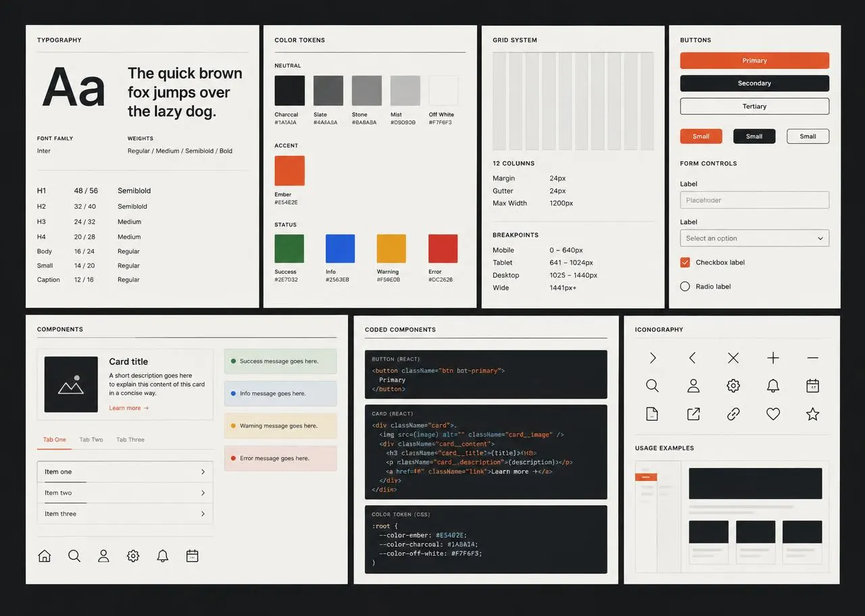
Task: Select the Radio label radio button
Action: pos(685,286)
